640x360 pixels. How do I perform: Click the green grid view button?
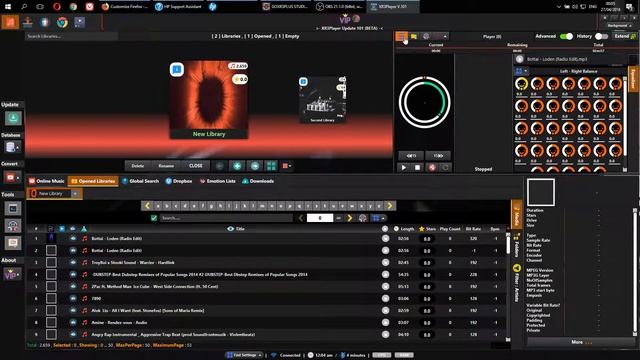pyautogui.click(x=271, y=166)
